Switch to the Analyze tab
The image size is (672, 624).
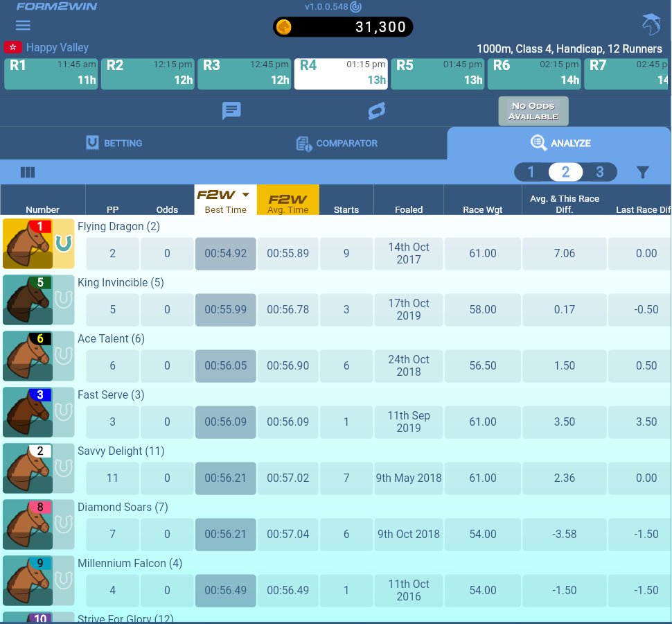click(x=559, y=144)
